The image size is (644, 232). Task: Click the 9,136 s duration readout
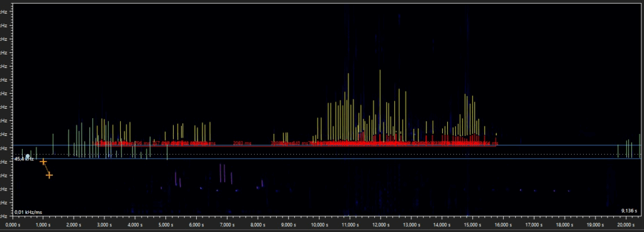[629, 211]
